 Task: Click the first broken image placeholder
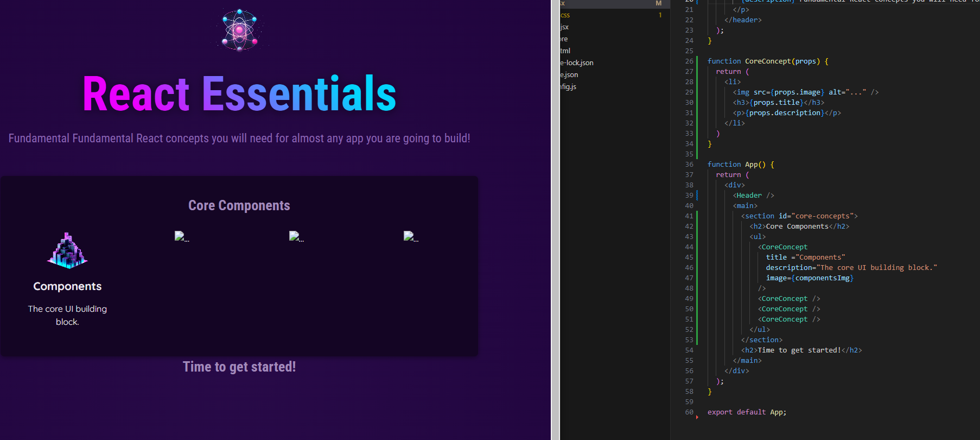tap(182, 236)
